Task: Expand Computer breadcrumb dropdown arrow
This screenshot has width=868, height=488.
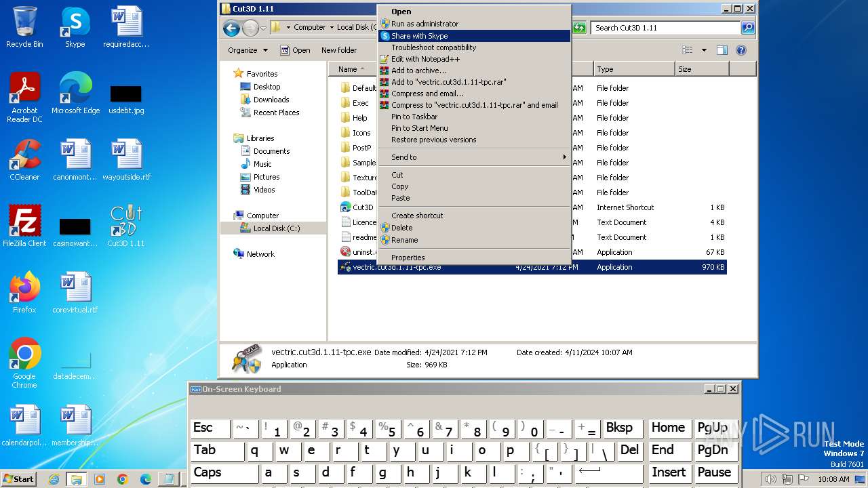Action: 331,28
